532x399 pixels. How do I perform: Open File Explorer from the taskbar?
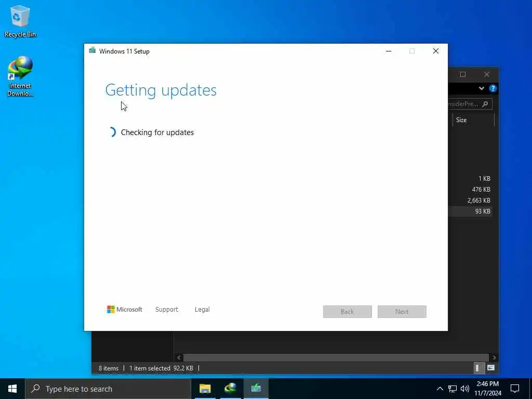click(205, 389)
